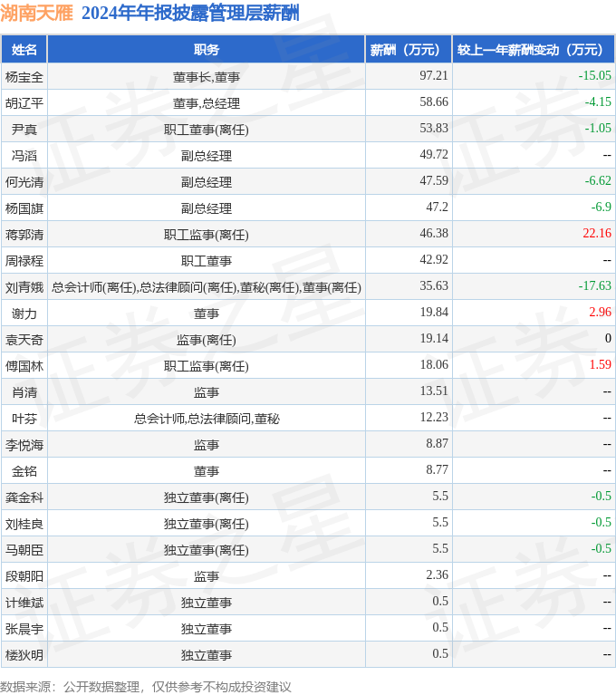Click the position 监事(离任)
616x695 pixels.
point(206,340)
